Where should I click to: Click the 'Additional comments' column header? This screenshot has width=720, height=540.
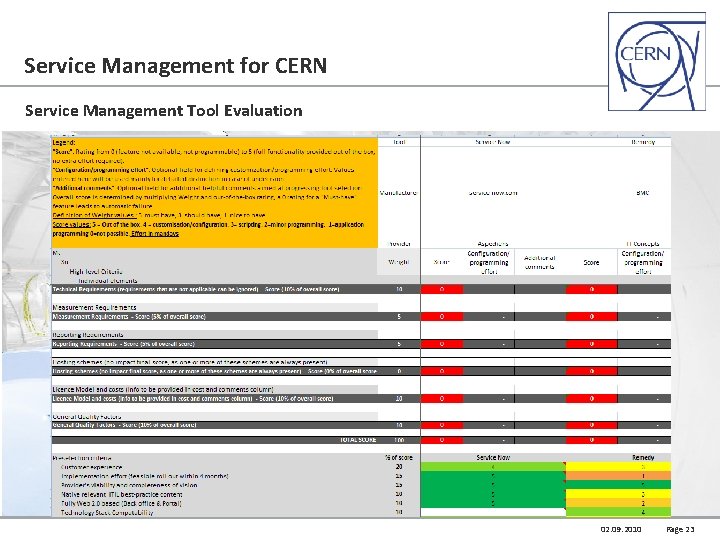pos(540,262)
